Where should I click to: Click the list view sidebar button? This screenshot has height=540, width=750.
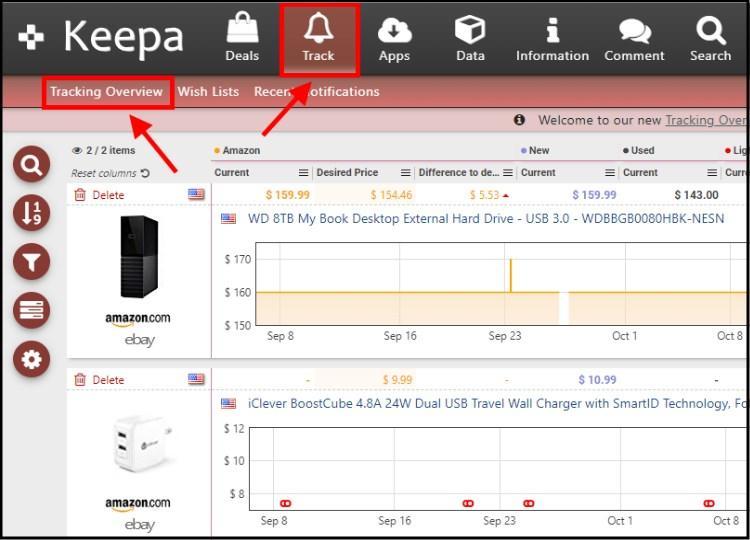[32, 310]
